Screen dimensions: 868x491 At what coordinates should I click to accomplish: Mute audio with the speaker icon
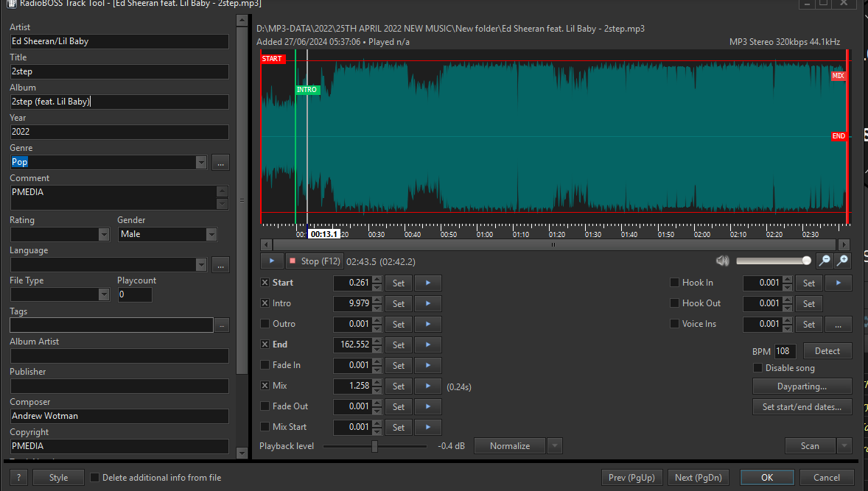pos(722,261)
